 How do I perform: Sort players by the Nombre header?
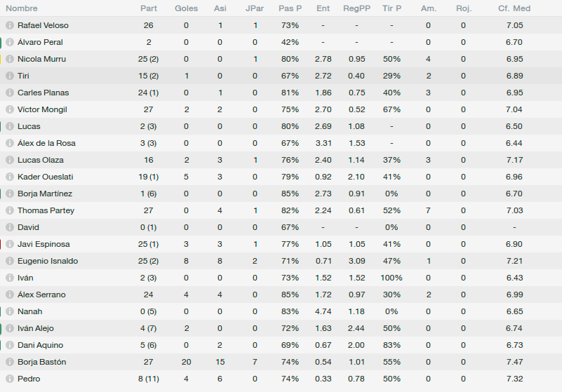coord(22,8)
